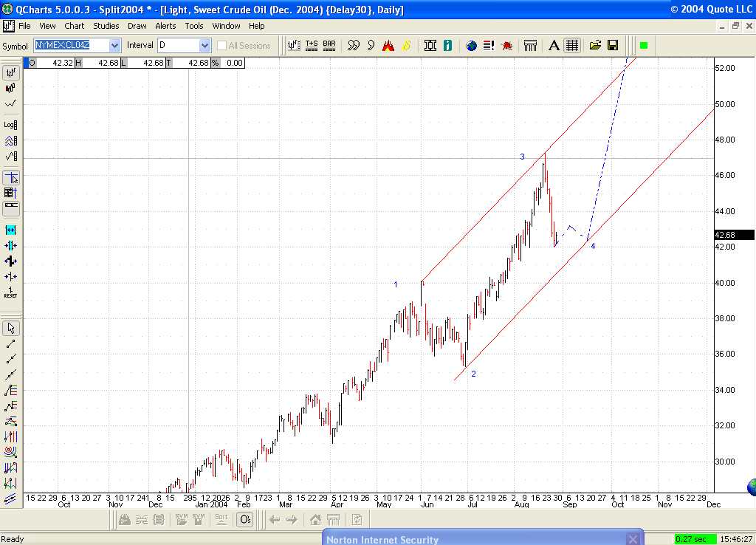Open the news list exclamation icon
756x545 pixels.
pyautogui.click(x=489, y=45)
